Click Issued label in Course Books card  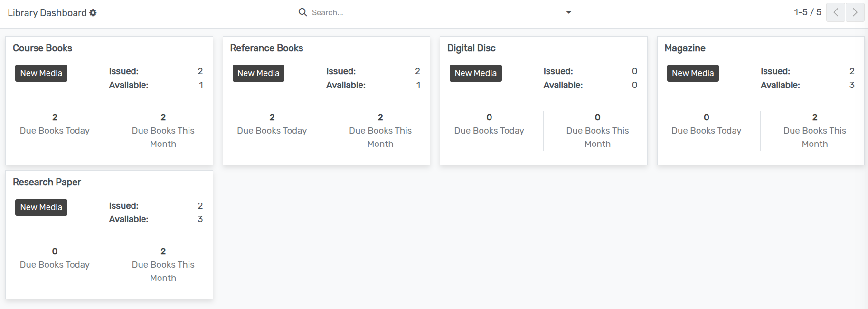point(124,71)
